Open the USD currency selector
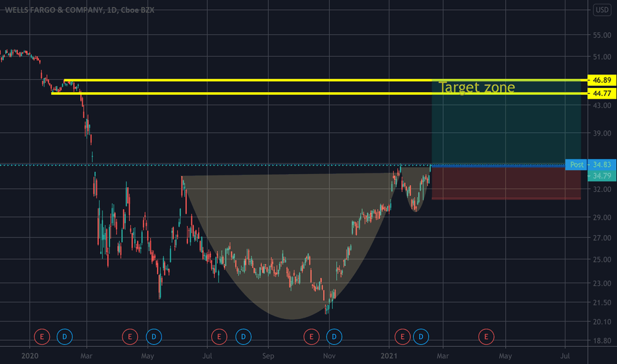Image resolution: width=617 pixels, height=364 pixels. tap(602, 10)
